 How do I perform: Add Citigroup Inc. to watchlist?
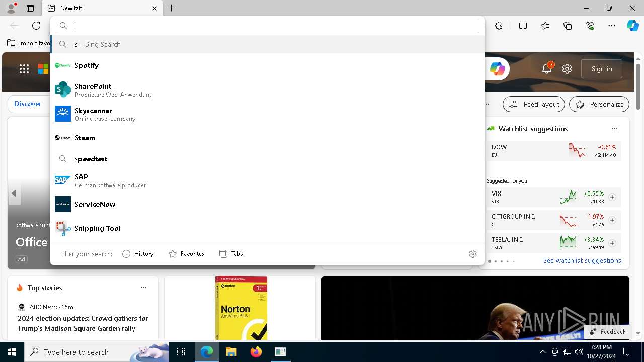pos(612,220)
